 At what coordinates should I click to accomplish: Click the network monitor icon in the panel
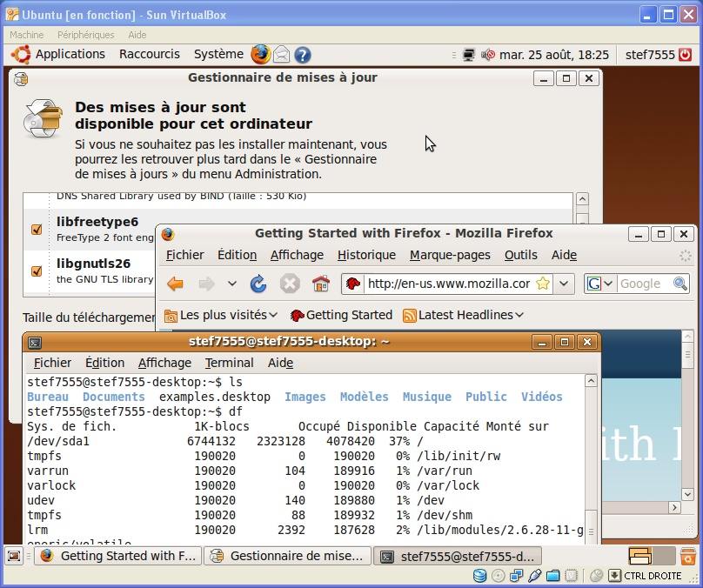pos(468,55)
